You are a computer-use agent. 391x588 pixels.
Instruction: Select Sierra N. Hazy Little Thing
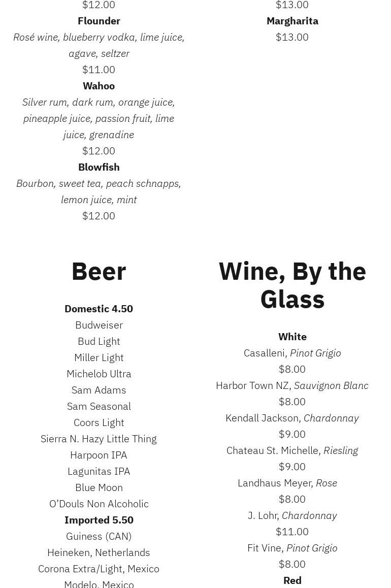[x=99, y=439]
